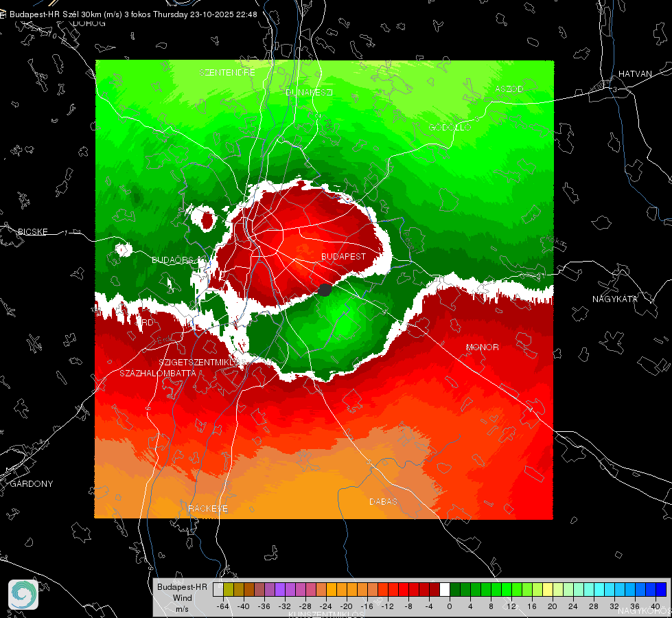The width and height of the screenshot is (672, 618).
Task: Click the DUNAKESZI label
Action: [x=309, y=92]
